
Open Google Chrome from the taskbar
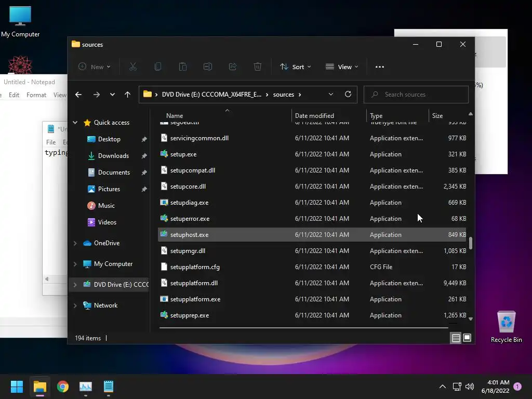point(63,387)
